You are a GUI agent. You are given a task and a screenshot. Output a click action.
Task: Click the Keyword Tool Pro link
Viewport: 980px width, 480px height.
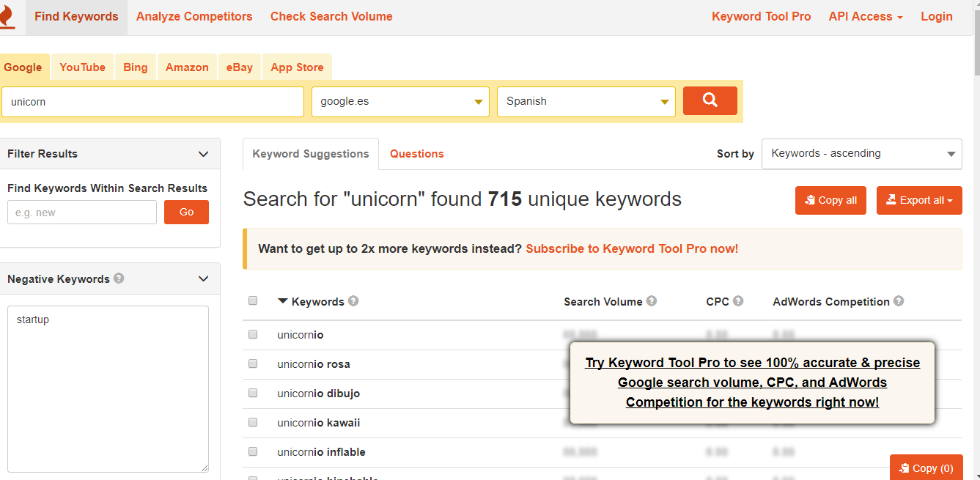[x=762, y=16]
